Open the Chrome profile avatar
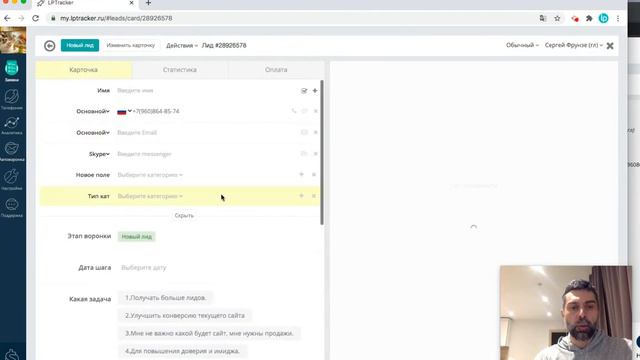Viewport: 640px width, 360px height. coord(603,18)
